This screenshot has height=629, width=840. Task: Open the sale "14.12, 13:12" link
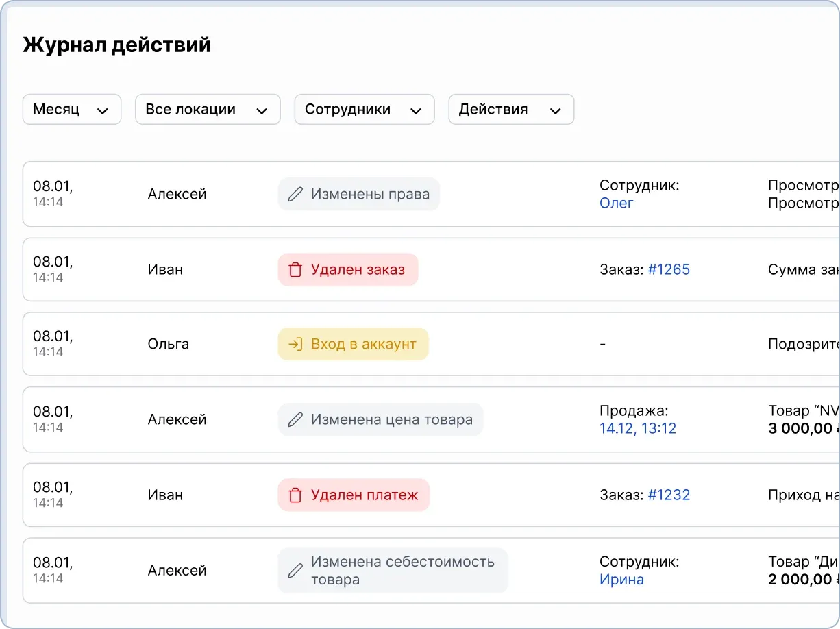tap(638, 428)
